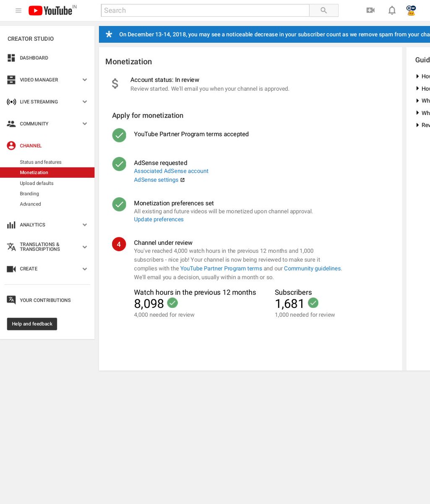Open the AdSense settings link

(156, 180)
